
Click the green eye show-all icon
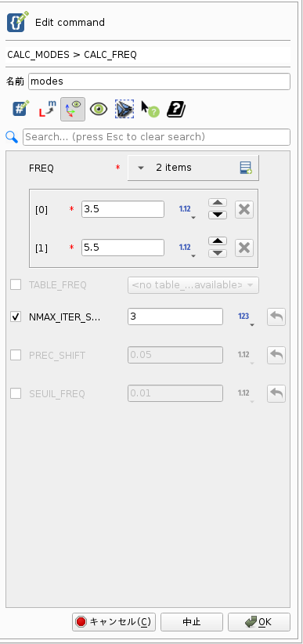pos(99,109)
